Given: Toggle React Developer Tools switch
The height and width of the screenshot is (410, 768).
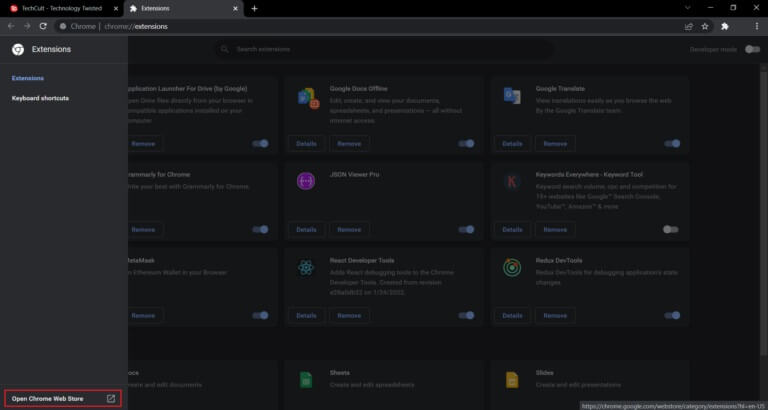Looking at the screenshot, I should [x=466, y=315].
